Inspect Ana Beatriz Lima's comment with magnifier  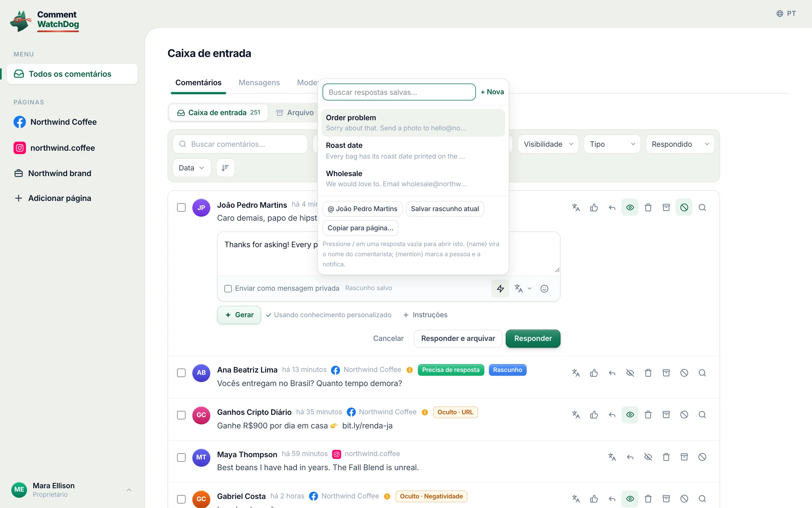coord(702,373)
